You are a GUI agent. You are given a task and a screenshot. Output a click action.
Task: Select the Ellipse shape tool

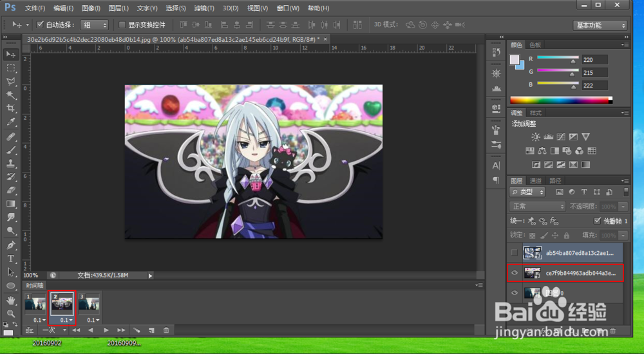(11, 286)
